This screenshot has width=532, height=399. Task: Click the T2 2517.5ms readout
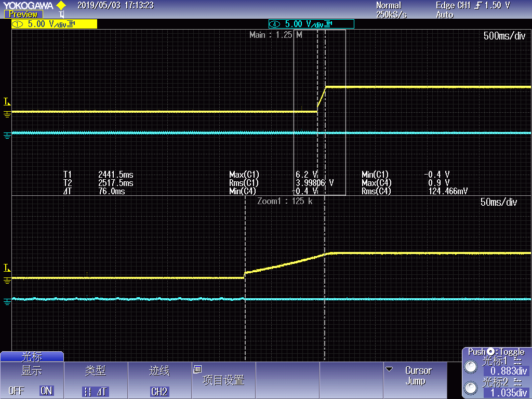tap(98, 183)
